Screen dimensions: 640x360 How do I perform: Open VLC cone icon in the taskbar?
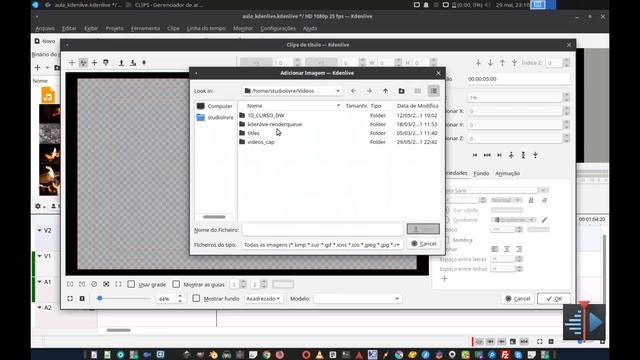pyautogui.click(x=319, y=354)
